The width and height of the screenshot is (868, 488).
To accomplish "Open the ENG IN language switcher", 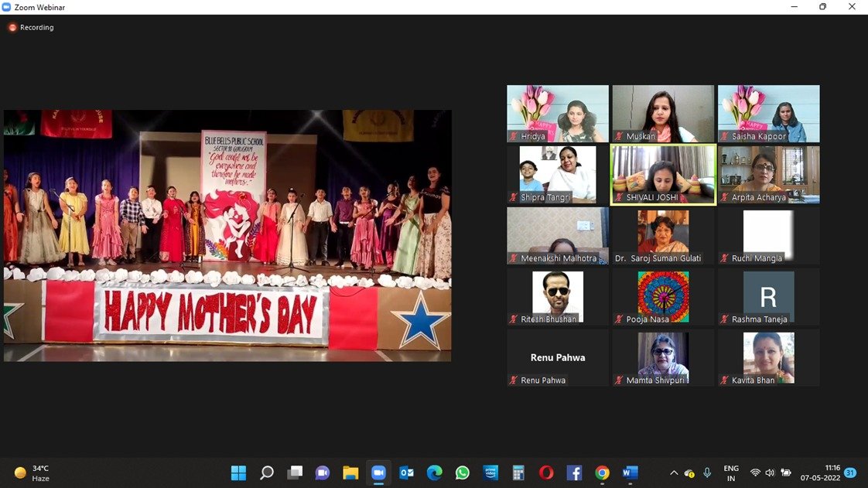I will tap(730, 473).
